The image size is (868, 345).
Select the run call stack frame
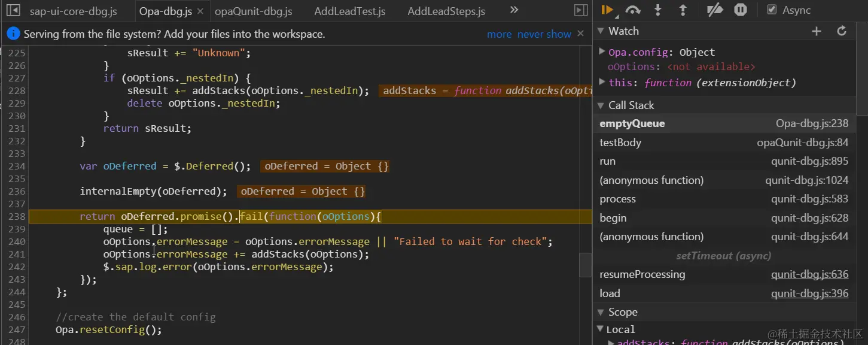coord(724,161)
